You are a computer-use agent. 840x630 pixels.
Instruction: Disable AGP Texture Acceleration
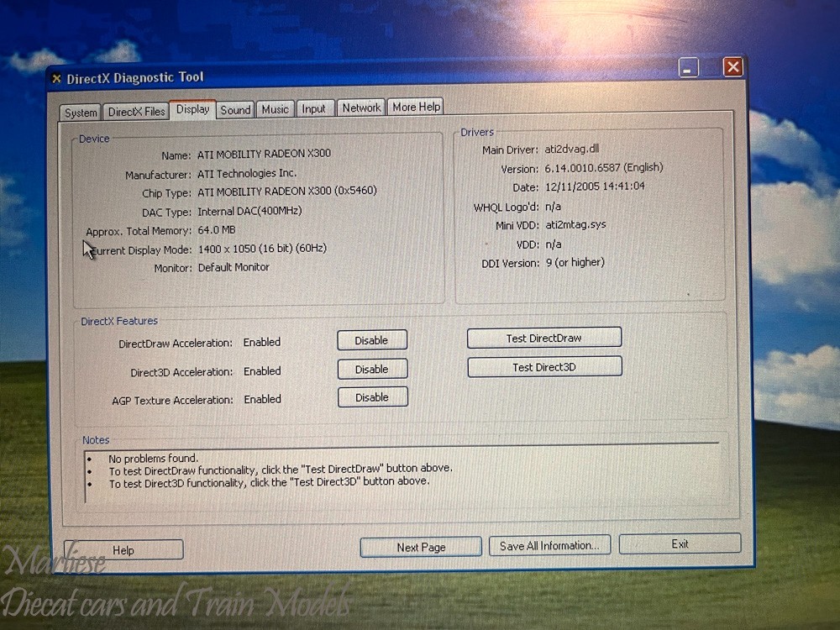[372, 397]
